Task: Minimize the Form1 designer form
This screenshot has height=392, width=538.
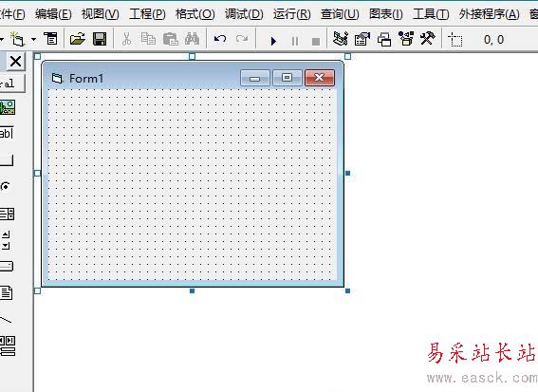Action: [255, 78]
